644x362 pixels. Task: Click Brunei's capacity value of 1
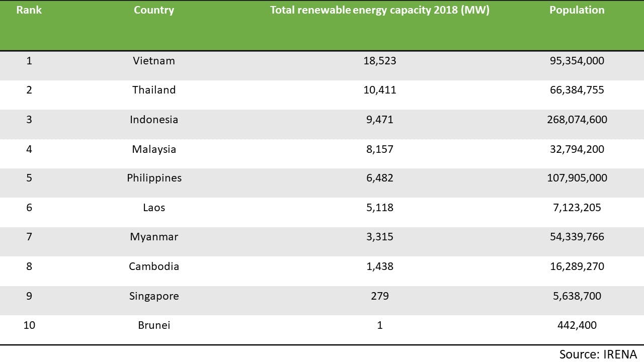tap(380, 325)
